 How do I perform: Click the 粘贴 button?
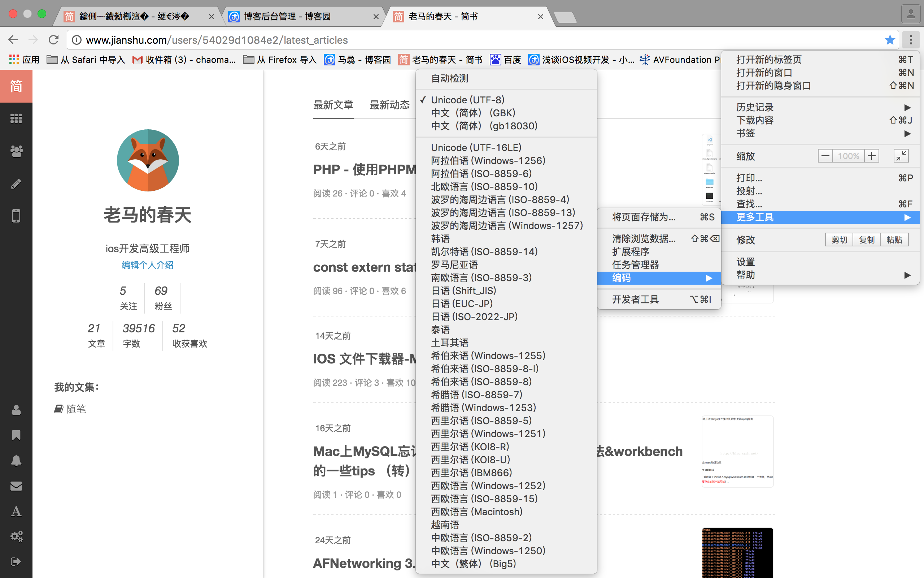click(894, 240)
